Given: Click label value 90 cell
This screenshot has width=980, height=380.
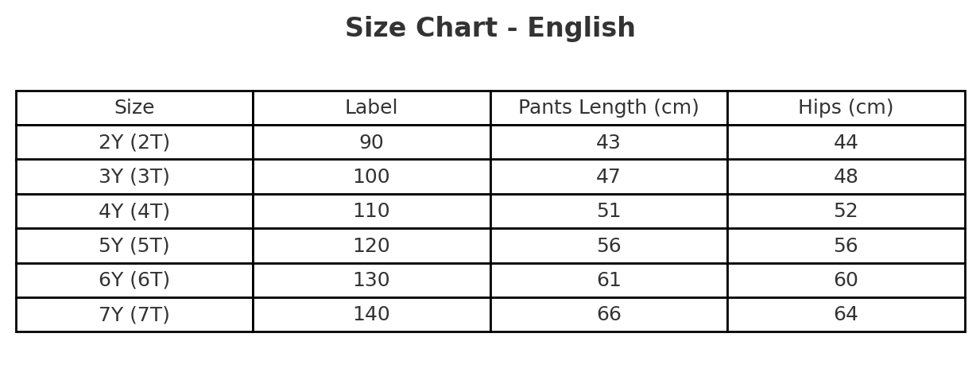Looking at the screenshot, I should pos(371,142).
